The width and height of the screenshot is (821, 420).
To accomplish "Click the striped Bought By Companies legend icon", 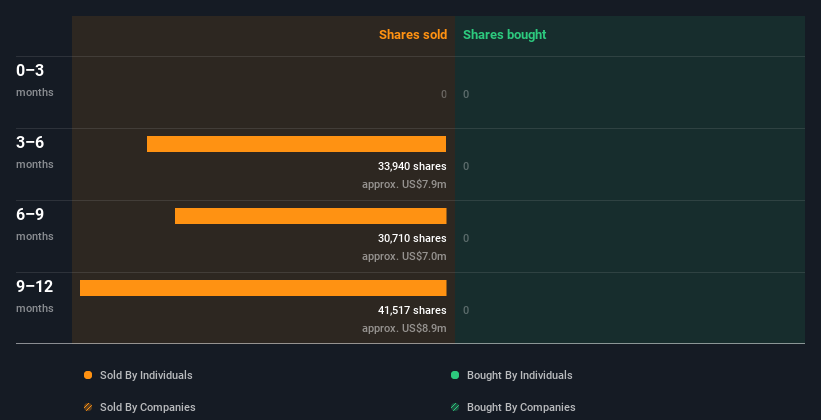I will (x=454, y=407).
